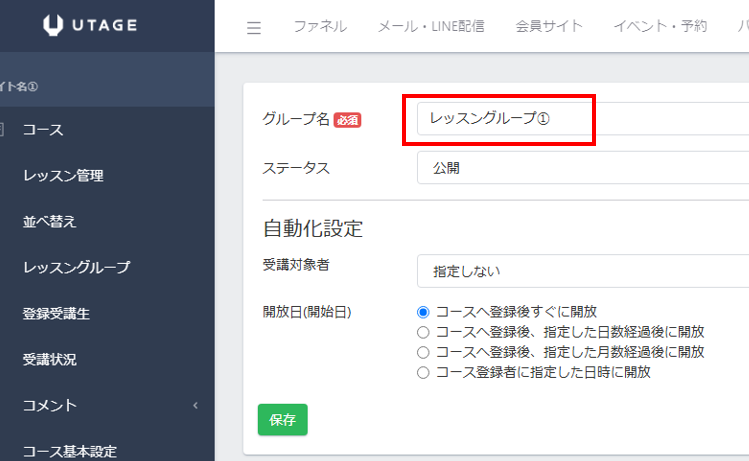The height and width of the screenshot is (461, 749).
Task: Pick コース登録者に指定した日時に開放 radio button
Action: [x=423, y=373]
